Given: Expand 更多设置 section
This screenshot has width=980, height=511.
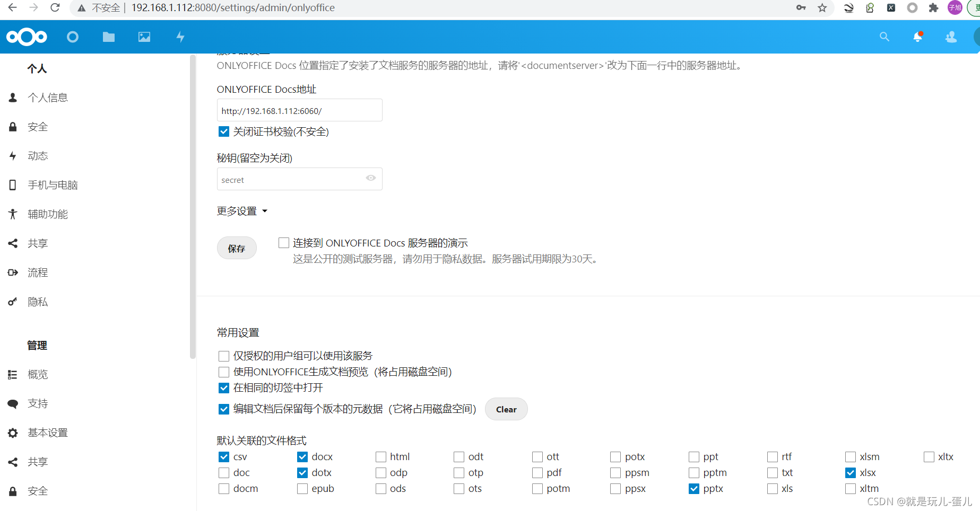Looking at the screenshot, I should click(x=242, y=211).
